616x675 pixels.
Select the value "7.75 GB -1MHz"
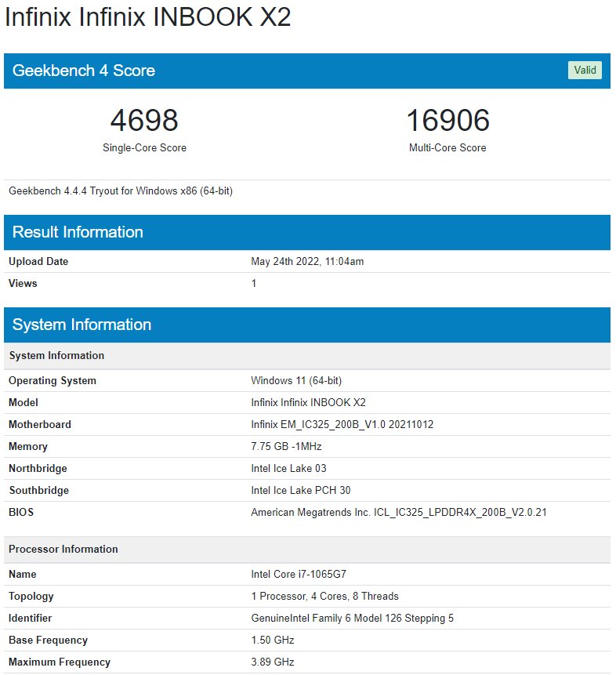286,446
